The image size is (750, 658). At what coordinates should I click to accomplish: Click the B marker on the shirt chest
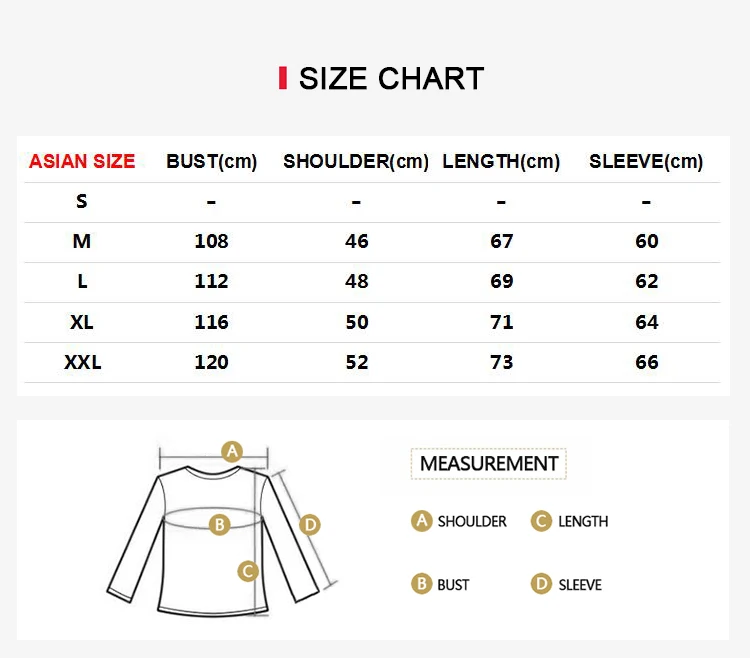click(x=220, y=525)
